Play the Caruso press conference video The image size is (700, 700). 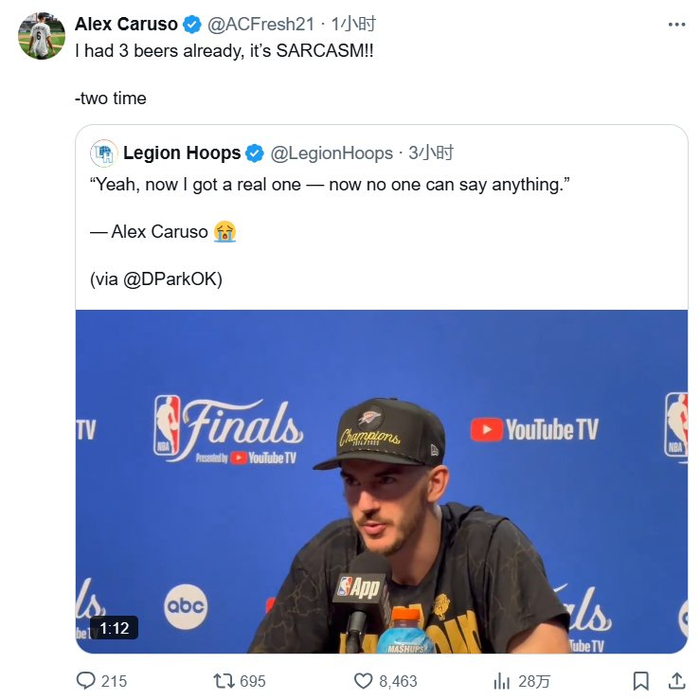382,482
